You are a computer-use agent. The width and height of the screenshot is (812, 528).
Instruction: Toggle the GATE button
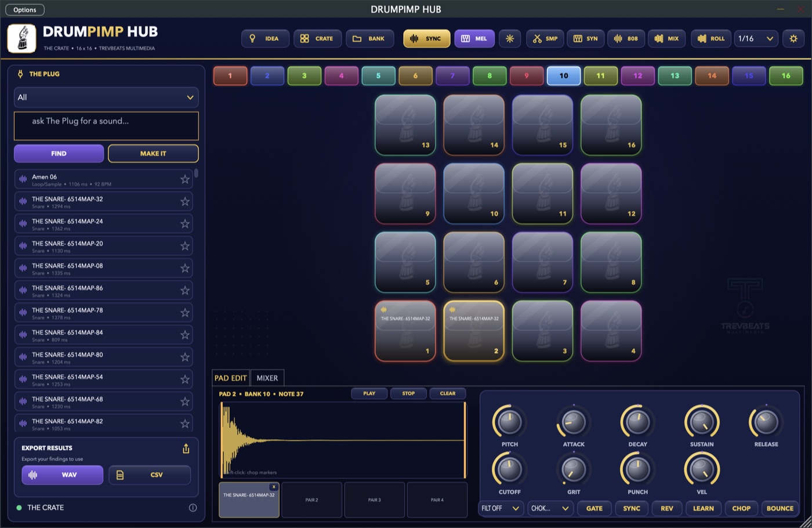594,508
